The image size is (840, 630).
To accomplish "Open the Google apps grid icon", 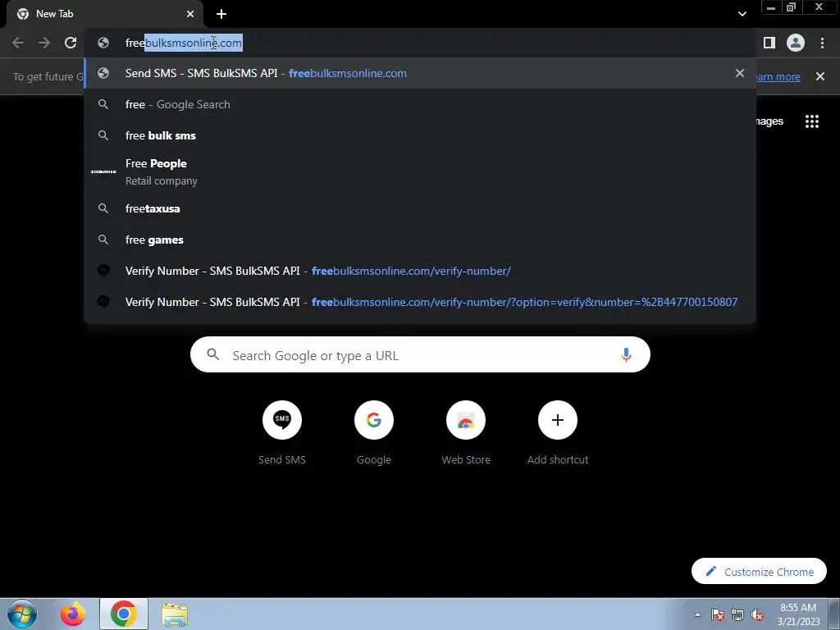I will (811, 121).
